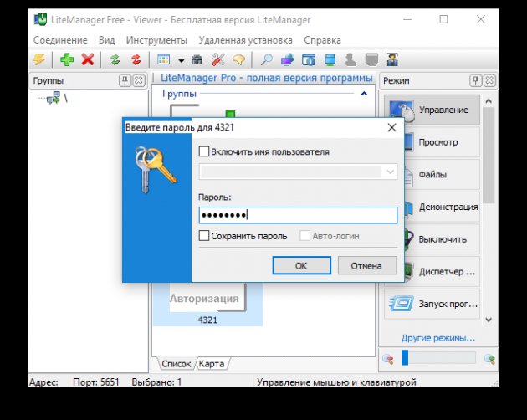Click the Отмена button
The image size is (527, 420).
click(367, 266)
